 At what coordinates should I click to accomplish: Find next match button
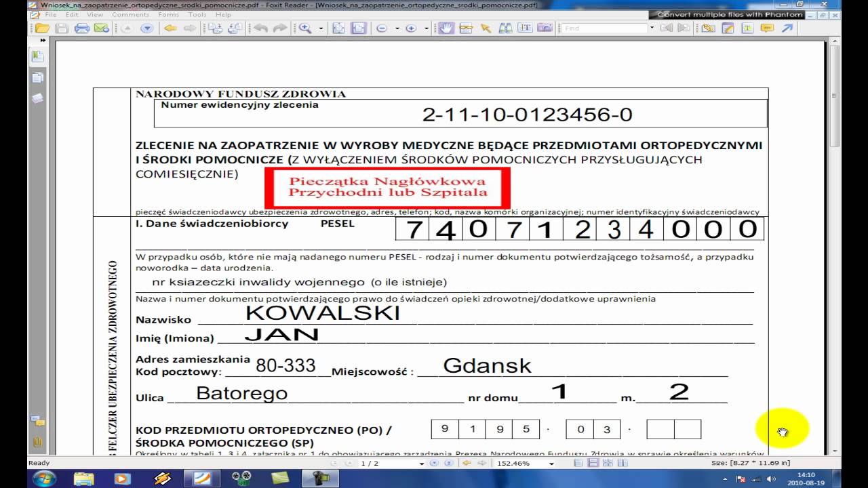(684, 28)
